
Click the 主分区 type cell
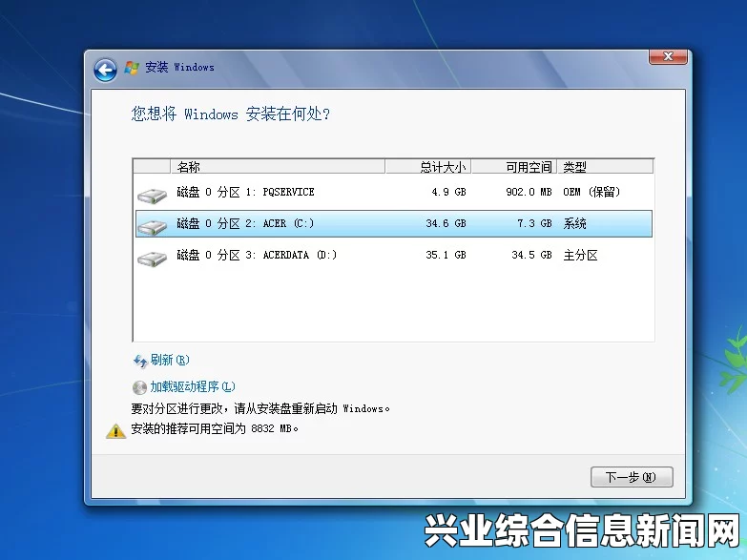click(580, 255)
